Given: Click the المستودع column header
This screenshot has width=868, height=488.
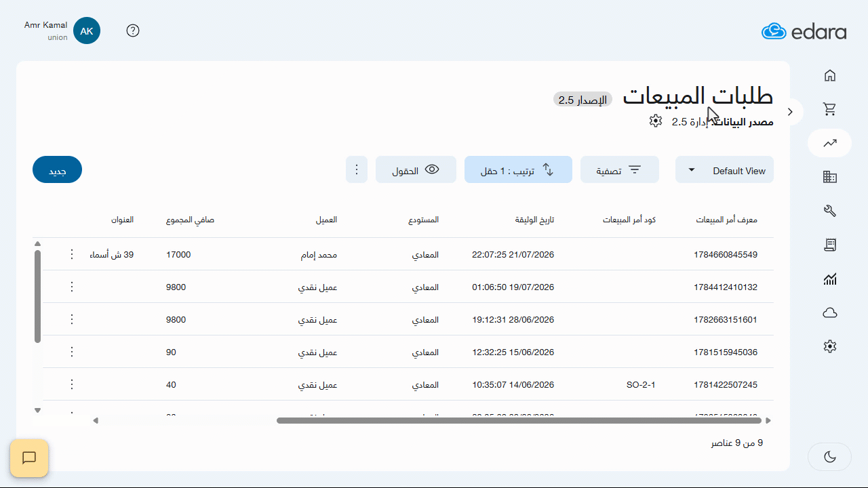Looking at the screenshot, I should 423,220.
